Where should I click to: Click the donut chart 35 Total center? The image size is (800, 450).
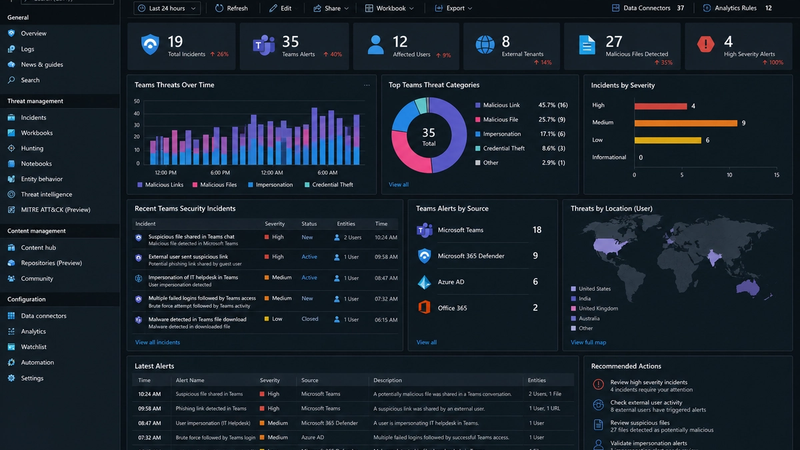[429, 136]
